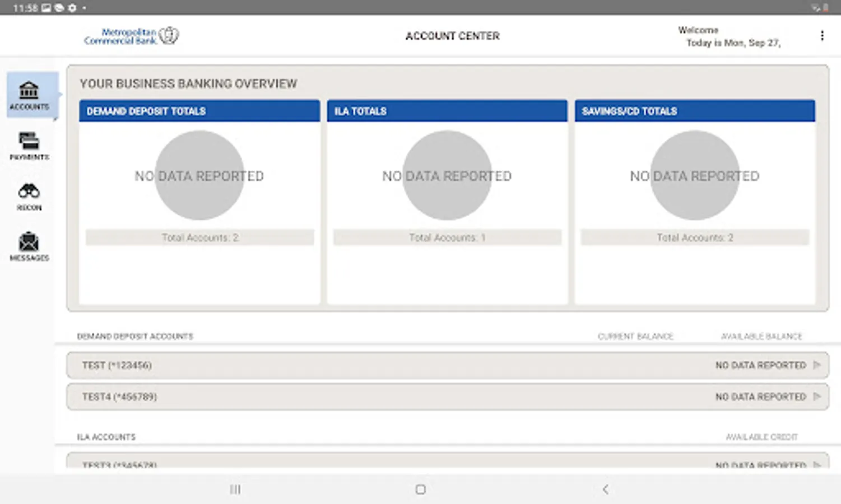Select the TEST (*123456) account name

point(117,365)
